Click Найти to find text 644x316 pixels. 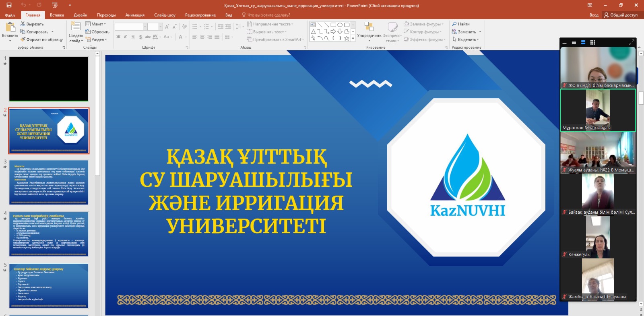coord(461,24)
